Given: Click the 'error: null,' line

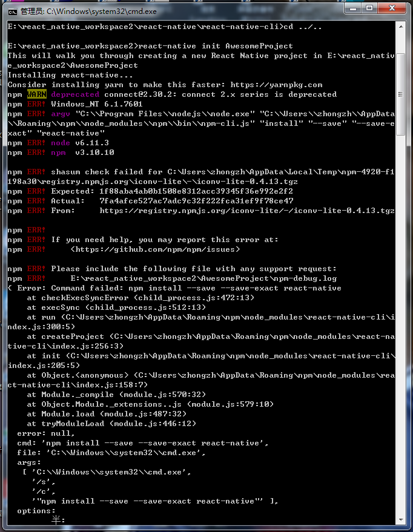Looking at the screenshot, I should pos(46,433).
